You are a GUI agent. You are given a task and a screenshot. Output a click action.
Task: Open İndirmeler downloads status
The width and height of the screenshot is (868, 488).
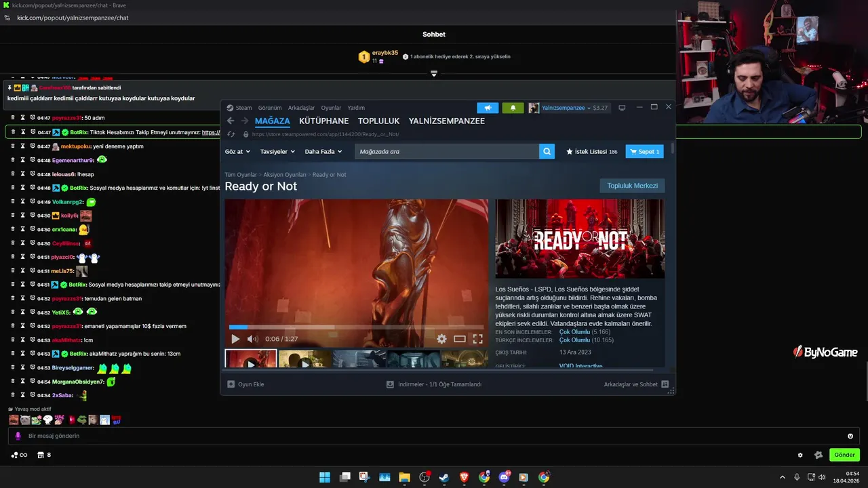[433, 384]
